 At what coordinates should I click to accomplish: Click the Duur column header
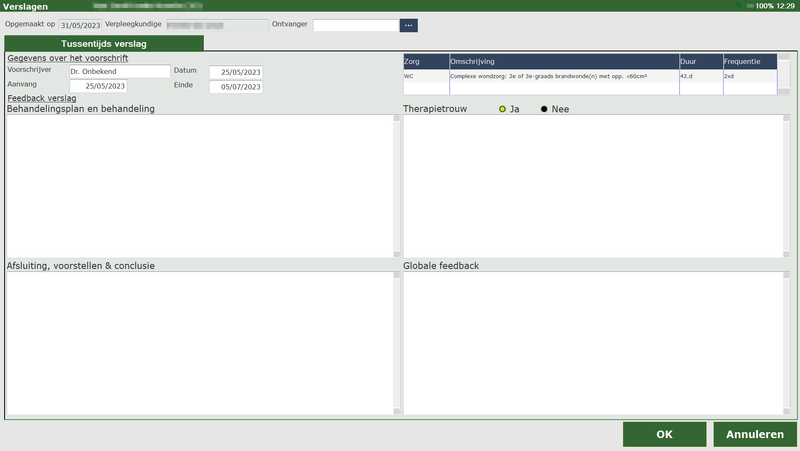tap(701, 61)
